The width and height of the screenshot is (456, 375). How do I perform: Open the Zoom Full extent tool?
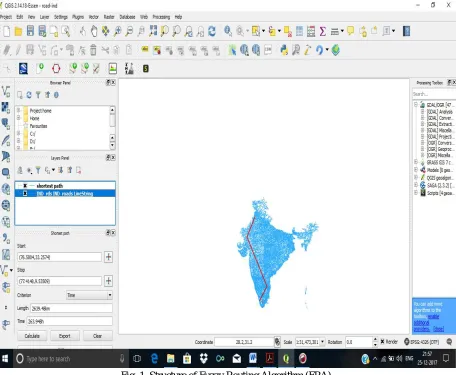pos(153,31)
